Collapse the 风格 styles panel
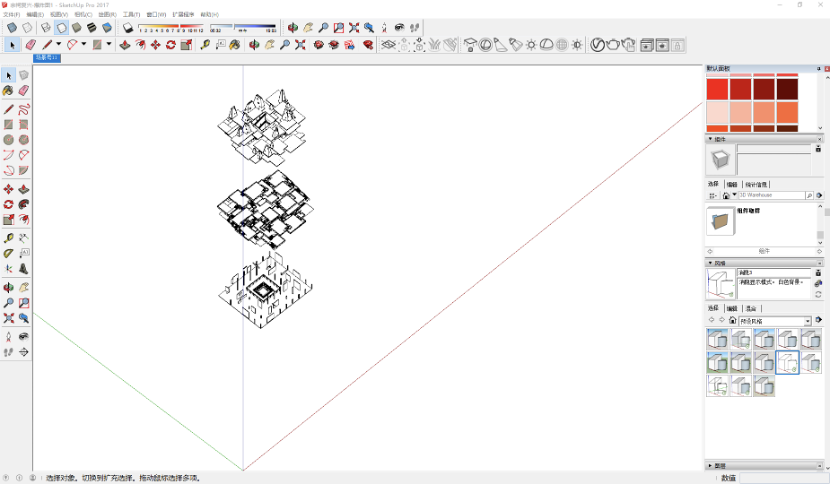The image size is (830, 484). point(710,263)
